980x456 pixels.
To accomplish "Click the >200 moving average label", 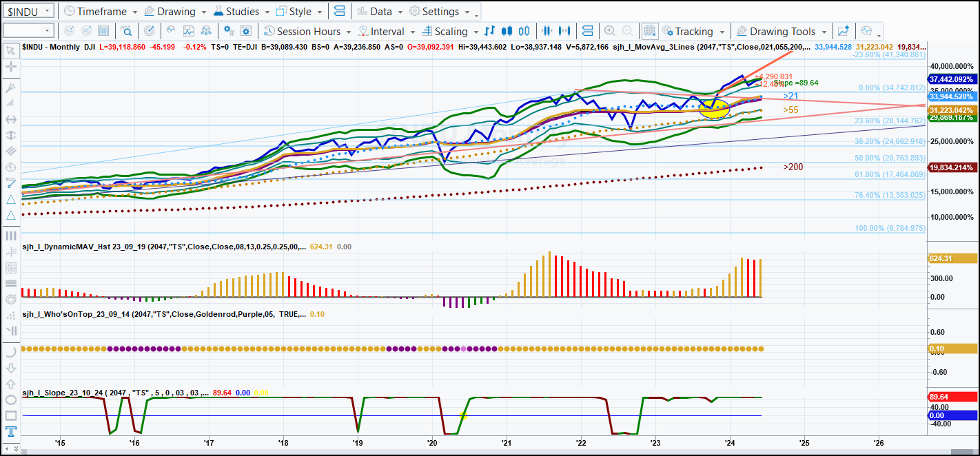I will point(793,167).
